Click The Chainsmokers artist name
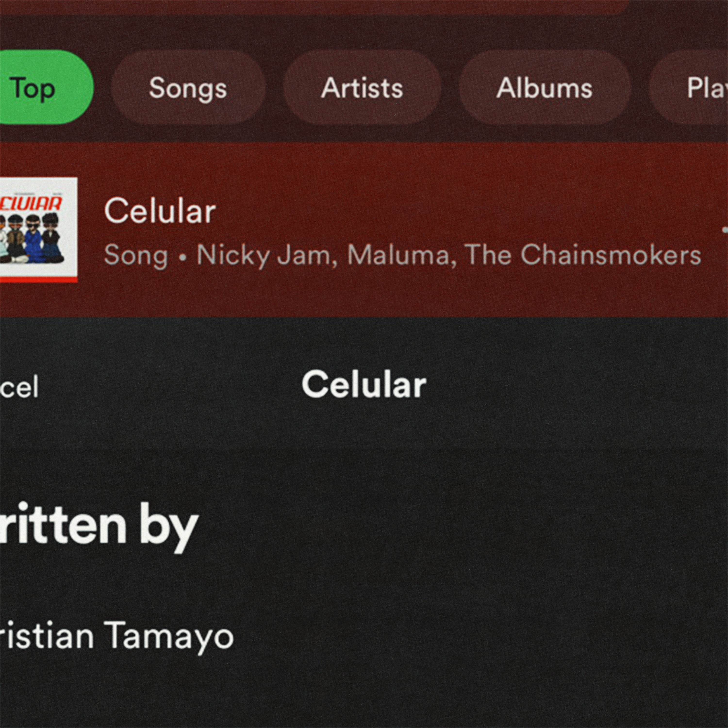Image resolution: width=728 pixels, height=728 pixels. 583,255
